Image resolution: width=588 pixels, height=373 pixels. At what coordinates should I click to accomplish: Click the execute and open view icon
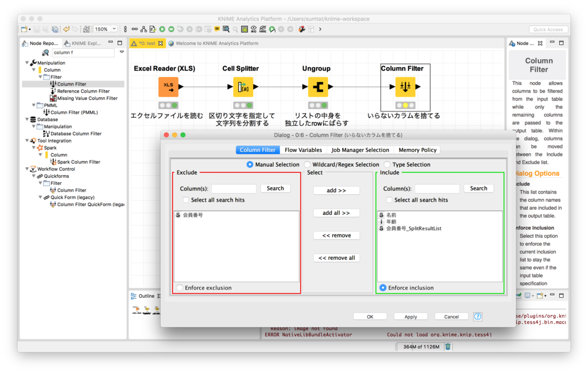272,29
